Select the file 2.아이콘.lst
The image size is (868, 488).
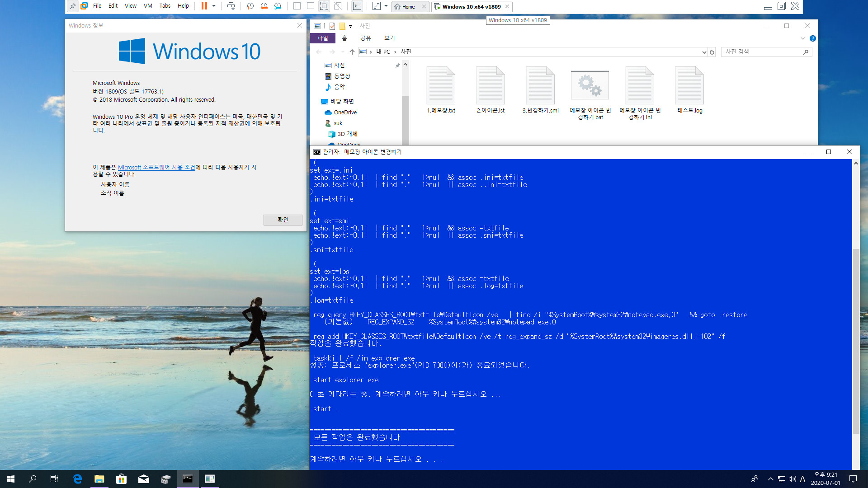[x=491, y=90]
